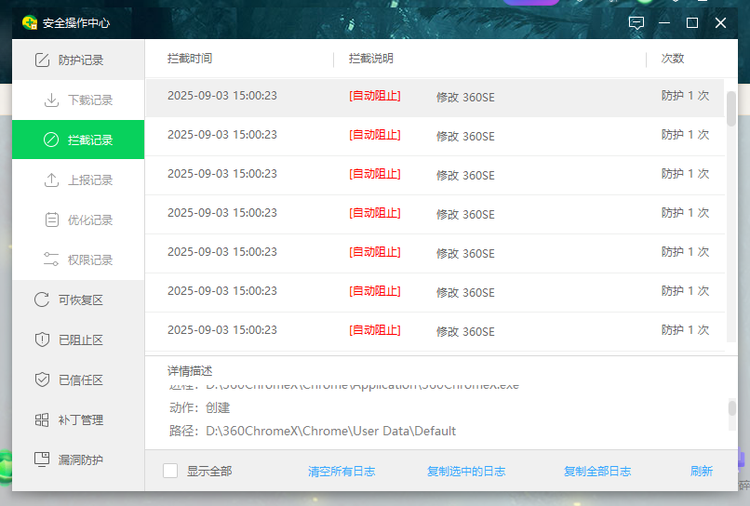Open 权限记录 in sidebar

(78, 260)
